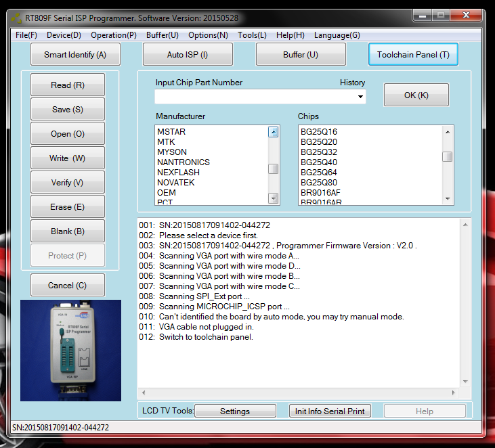Click Manufacturer list scroll-up arrow
The width and height of the screenshot is (495, 448).
pyautogui.click(x=273, y=132)
